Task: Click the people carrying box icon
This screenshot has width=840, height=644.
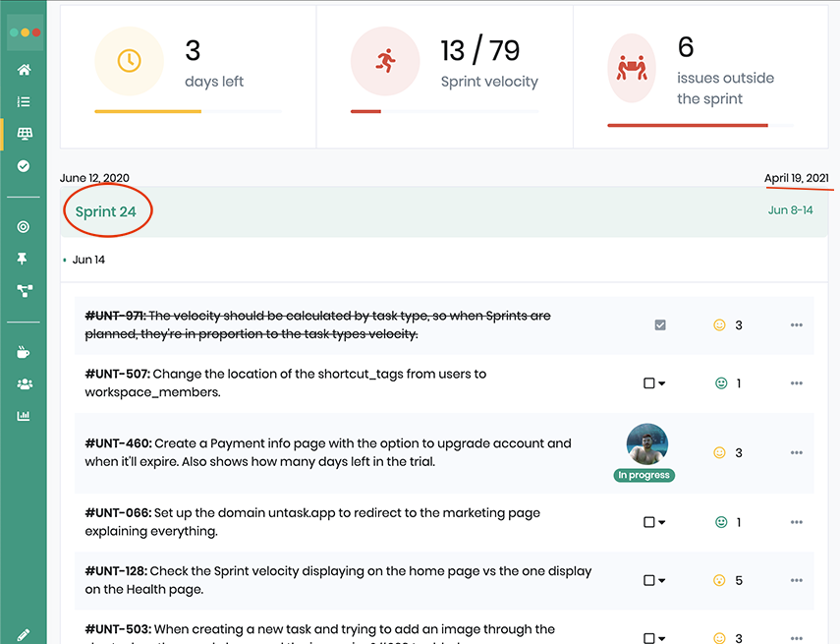Action: click(632, 68)
